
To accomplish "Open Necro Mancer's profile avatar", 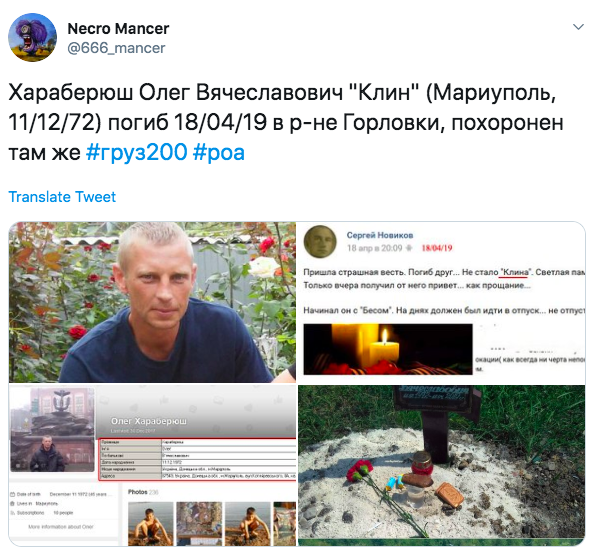I will click(33, 38).
